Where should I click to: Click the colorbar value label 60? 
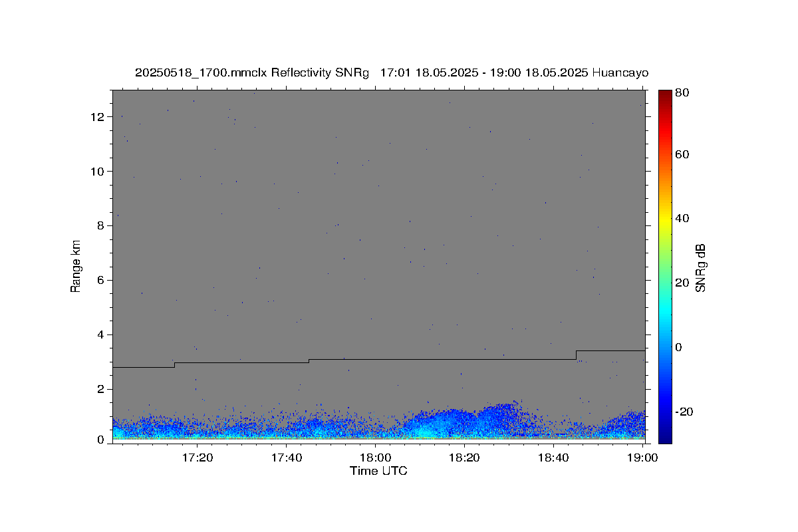point(683,154)
